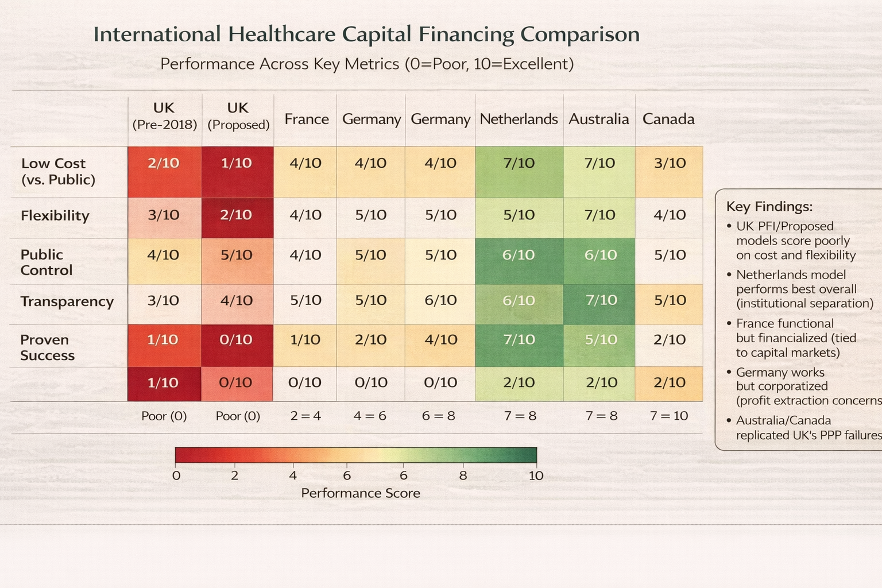Click the red-to-green Performance Score gradient bar
Viewport: 882px width, 588px height.
click(356, 455)
